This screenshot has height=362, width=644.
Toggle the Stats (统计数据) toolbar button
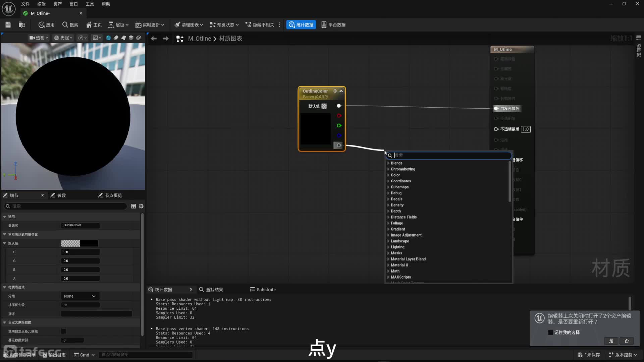point(301,24)
